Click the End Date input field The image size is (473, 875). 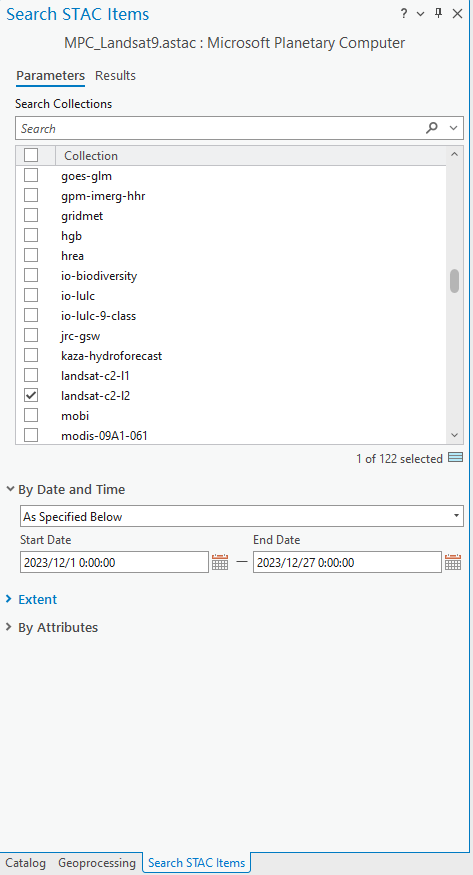click(x=347, y=562)
